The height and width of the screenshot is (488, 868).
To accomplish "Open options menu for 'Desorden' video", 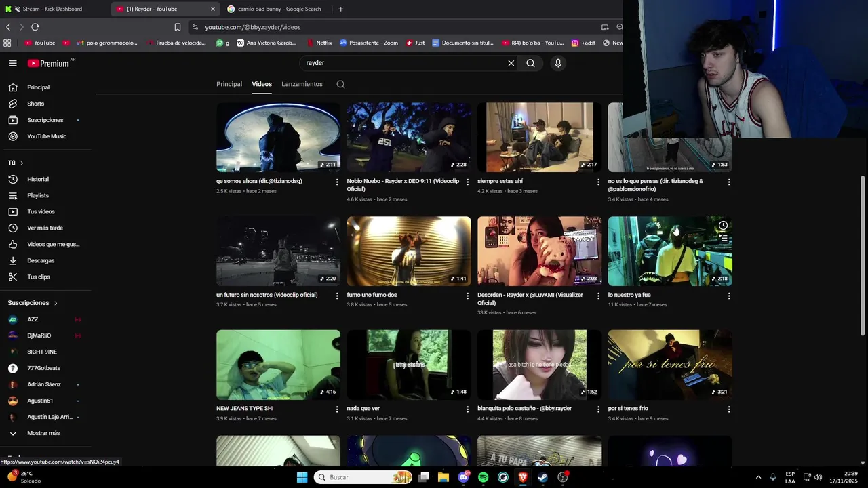I will tap(598, 296).
